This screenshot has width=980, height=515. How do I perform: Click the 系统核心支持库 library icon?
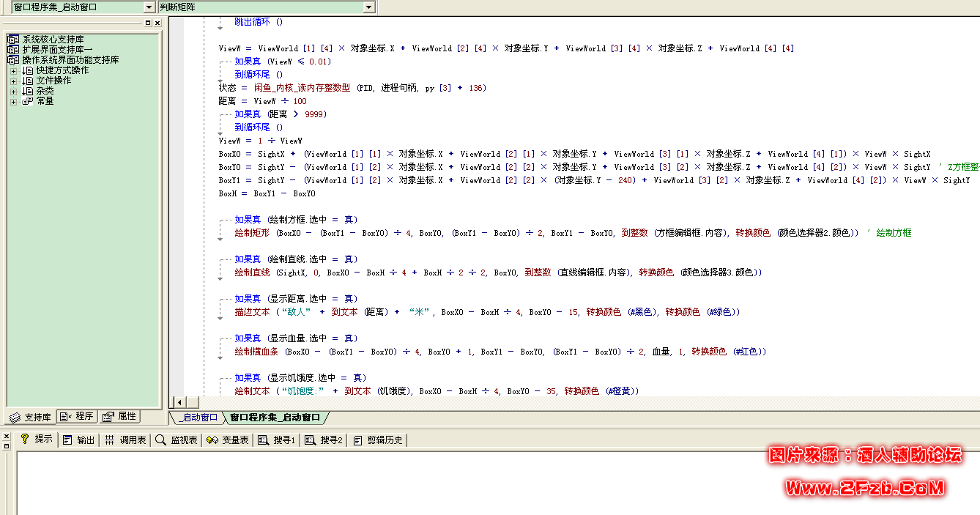point(13,40)
